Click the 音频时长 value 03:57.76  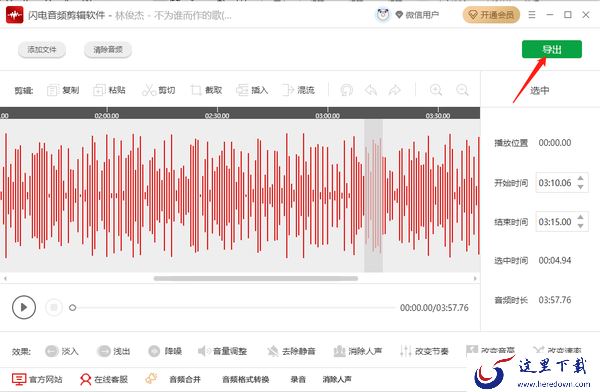tap(555, 300)
